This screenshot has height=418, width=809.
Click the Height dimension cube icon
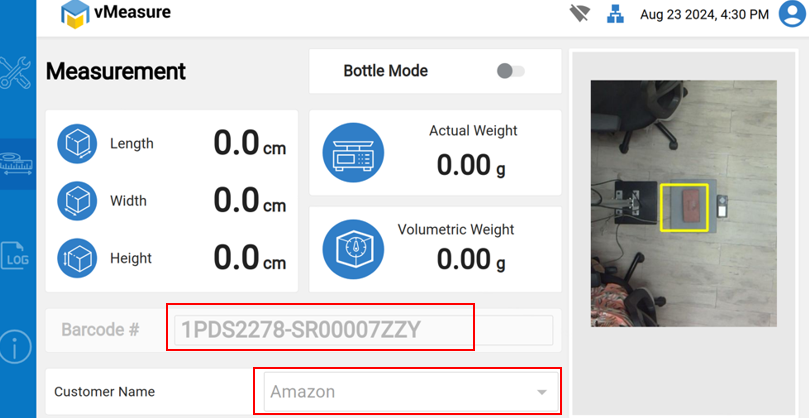click(77, 258)
